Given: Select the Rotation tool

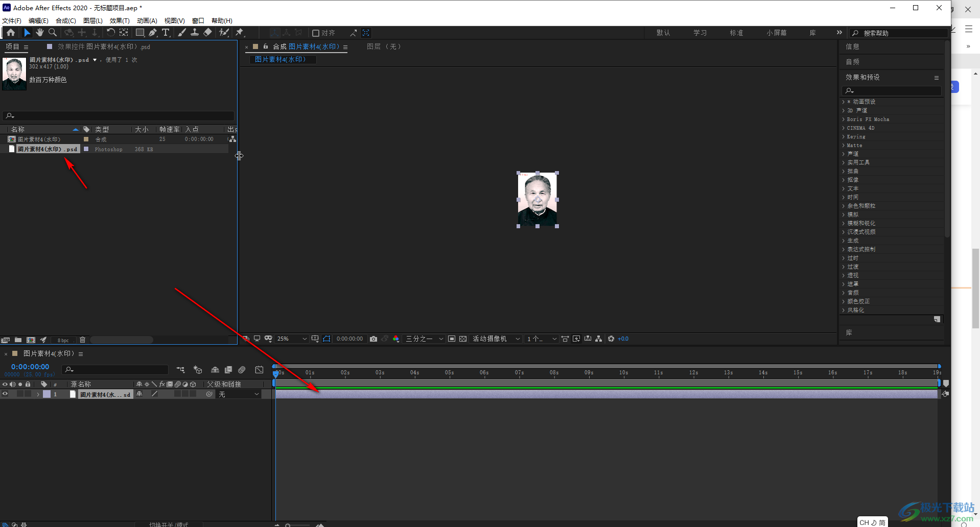Looking at the screenshot, I should [110, 33].
